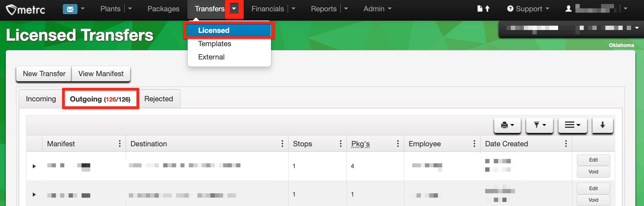Open the Support menu
The width and height of the screenshot is (644, 206).
pos(528,9)
